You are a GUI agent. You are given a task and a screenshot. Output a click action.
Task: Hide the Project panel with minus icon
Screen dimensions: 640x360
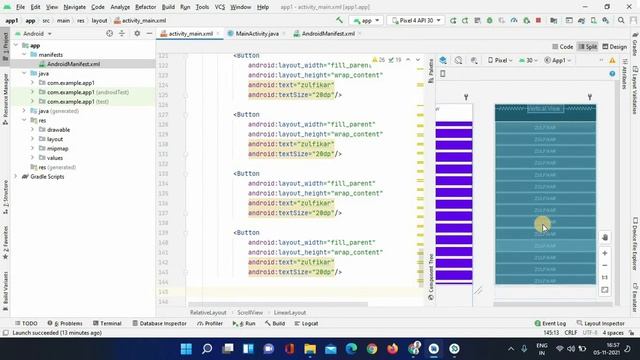tap(149, 33)
